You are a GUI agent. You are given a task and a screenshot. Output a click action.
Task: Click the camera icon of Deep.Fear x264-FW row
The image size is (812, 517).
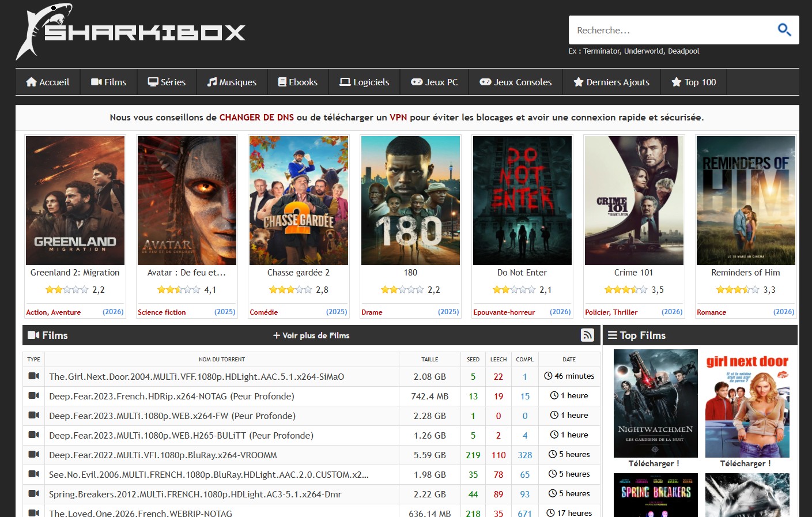[x=34, y=416]
